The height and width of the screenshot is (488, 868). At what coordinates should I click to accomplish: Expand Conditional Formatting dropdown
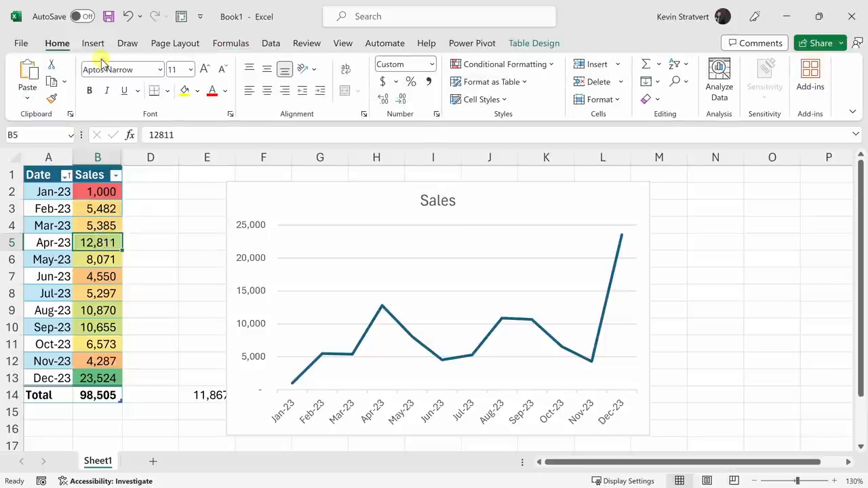(x=502, y=64)
